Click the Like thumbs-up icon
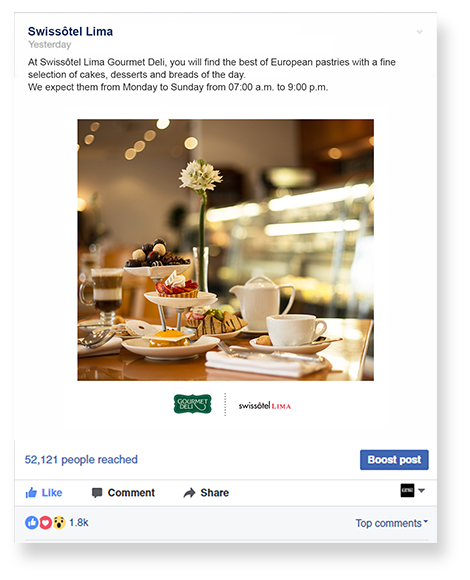Viewport: 470px width, 580px height. pos(31,492)
